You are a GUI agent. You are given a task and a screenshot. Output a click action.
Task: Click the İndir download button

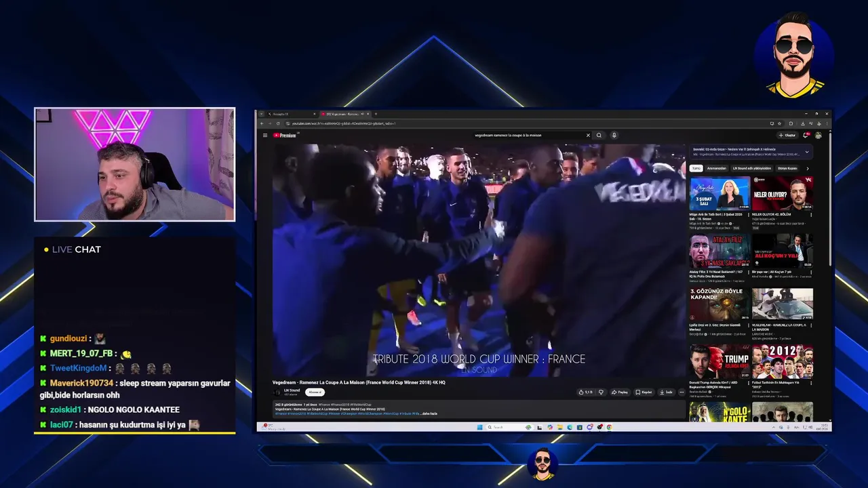[666, 392]
